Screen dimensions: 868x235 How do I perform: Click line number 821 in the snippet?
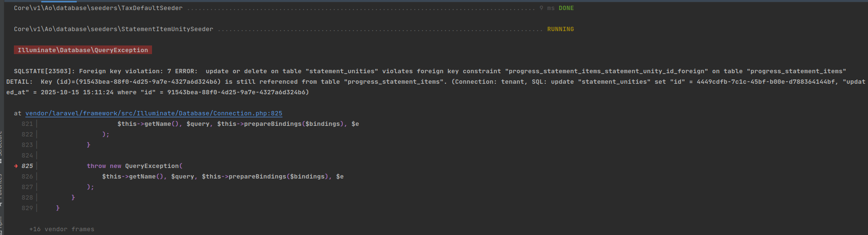pos(27,124)
